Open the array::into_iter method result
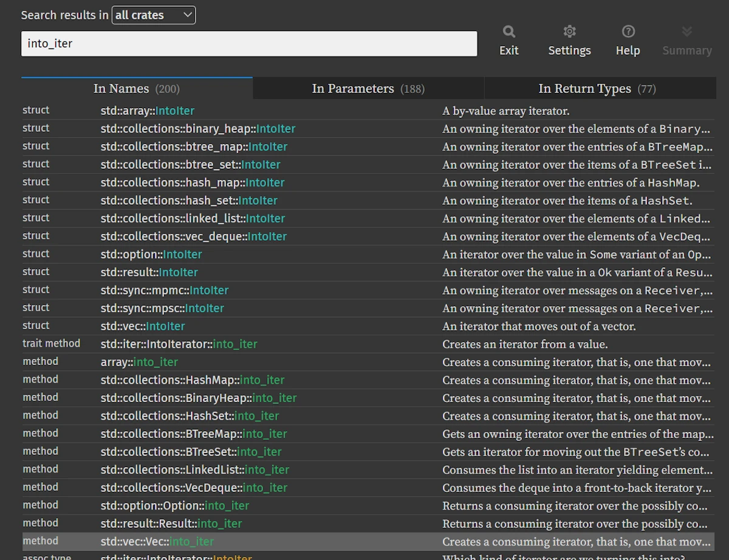This screenshot has height=560, width=729. click(139, 362)
